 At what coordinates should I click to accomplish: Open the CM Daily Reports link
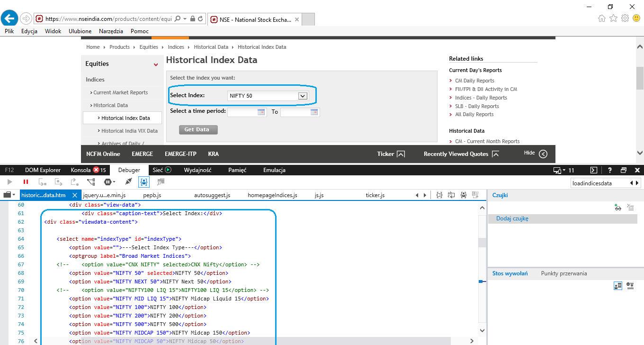click(474, 81)
